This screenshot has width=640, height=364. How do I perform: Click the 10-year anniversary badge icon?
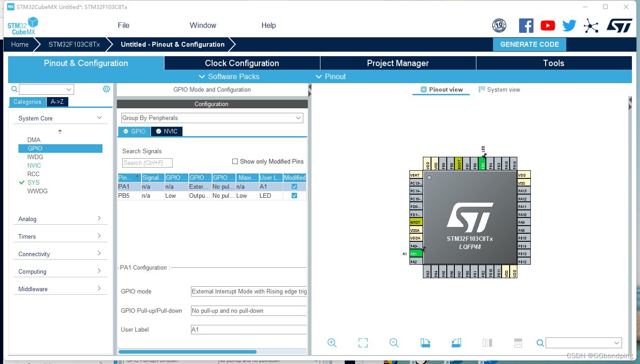pos(499,26)
